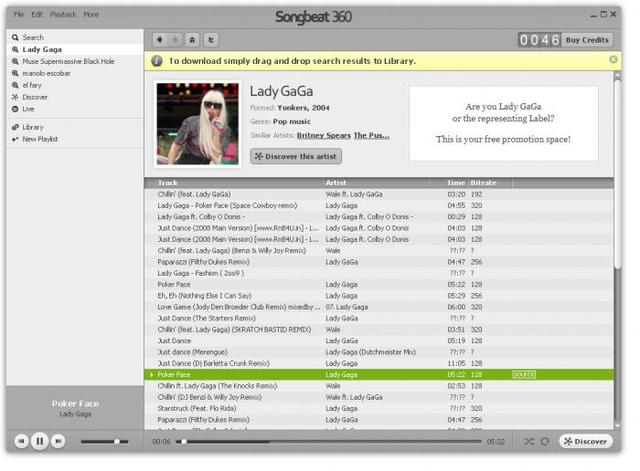This screenshot has height=471, width=640.
Task: Toggle shuffle playback
Action: [529, 442]
